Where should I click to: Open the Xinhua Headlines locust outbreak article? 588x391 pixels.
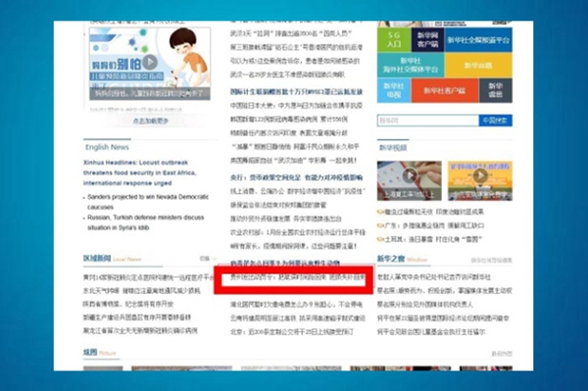(x=139, y=172)
